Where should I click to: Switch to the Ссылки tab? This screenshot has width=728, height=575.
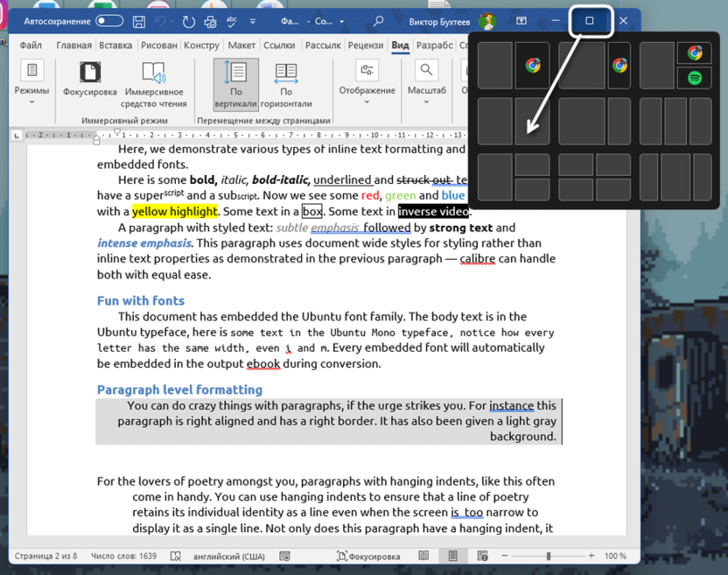(279, 46)
